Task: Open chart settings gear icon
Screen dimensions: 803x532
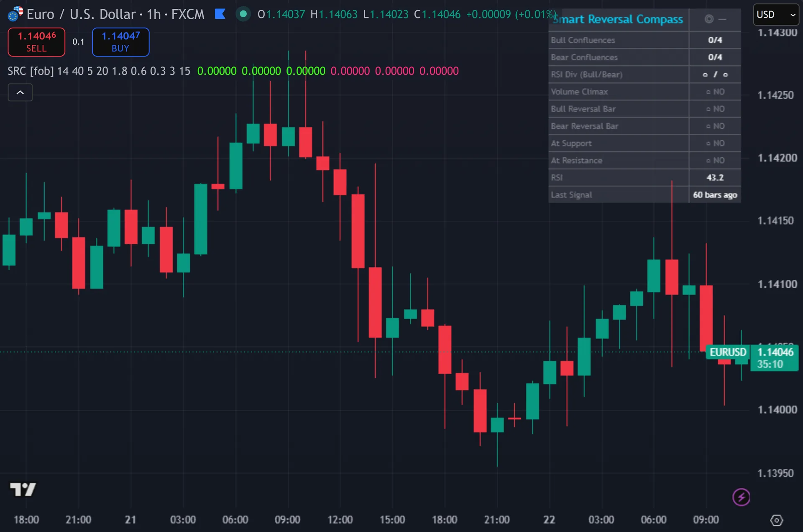Action: pyautogui.click(x=777, y=520)
